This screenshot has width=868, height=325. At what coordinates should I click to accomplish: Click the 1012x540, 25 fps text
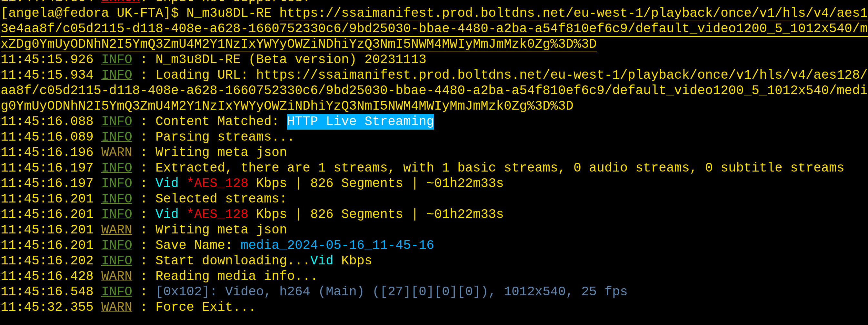(565, 292)
